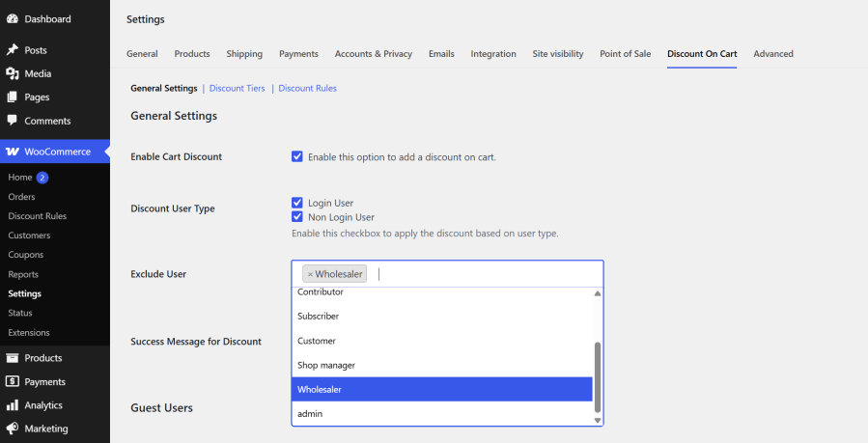Click the Payments dollar icon

click(x=13, y=381)
